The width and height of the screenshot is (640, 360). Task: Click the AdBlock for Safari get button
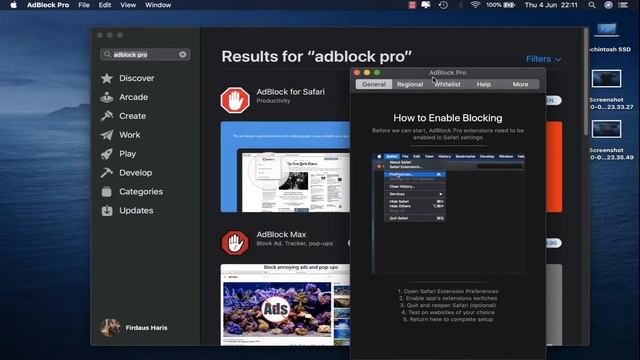553,100
